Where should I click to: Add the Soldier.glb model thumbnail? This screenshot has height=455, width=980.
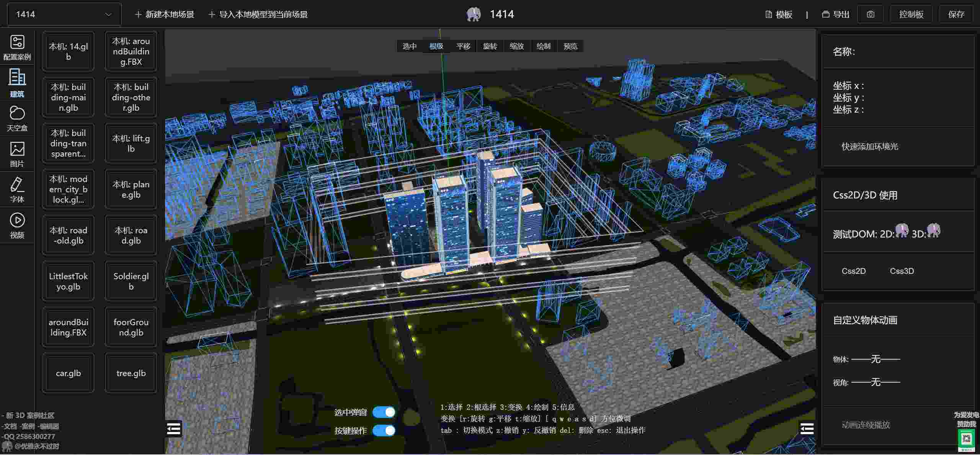point(131,281)
